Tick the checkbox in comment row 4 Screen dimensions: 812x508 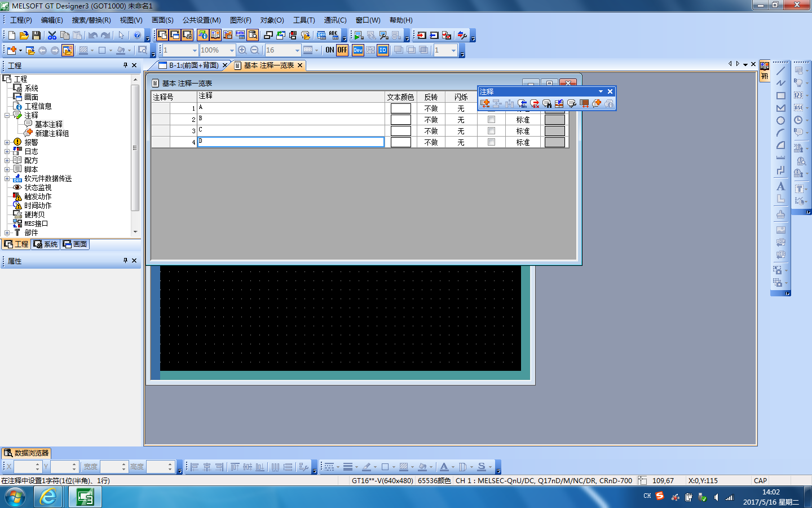tap(491, 142)
